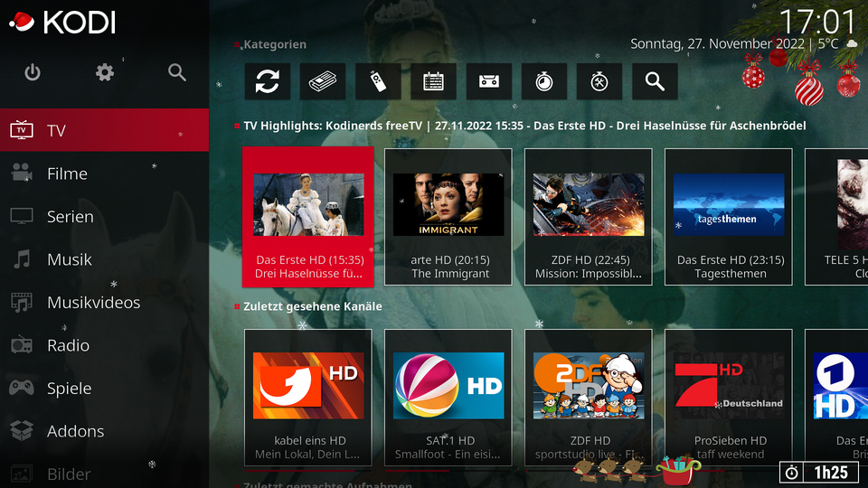This screenshot has width=868, height=488.
Task: Open the search icon in the sidebar
Action: coord(176,72)
